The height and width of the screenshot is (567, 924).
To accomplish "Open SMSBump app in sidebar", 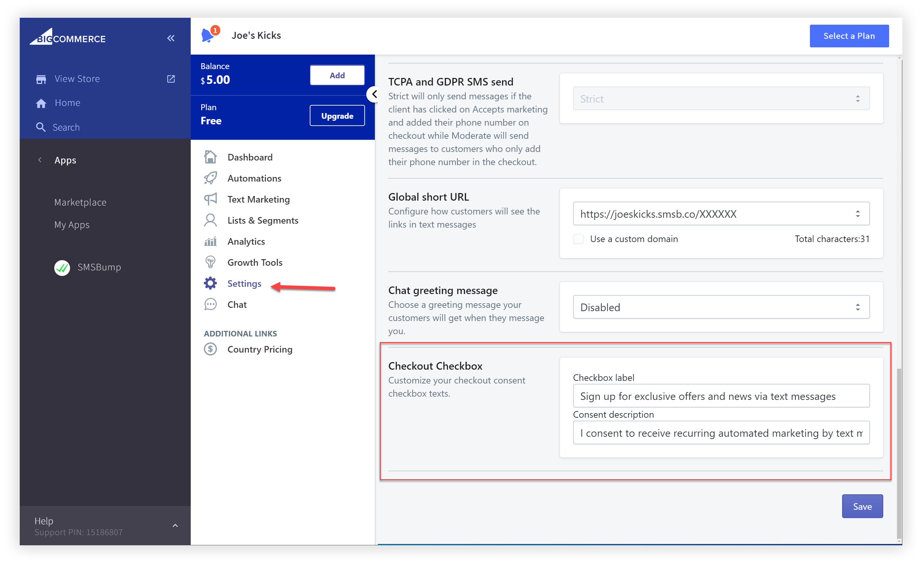I will point(99,267).
